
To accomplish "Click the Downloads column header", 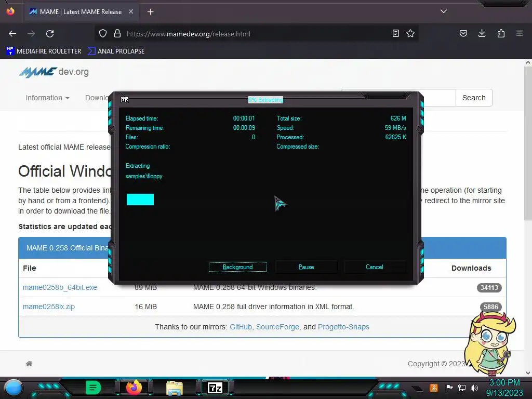I will pos(471,268).
